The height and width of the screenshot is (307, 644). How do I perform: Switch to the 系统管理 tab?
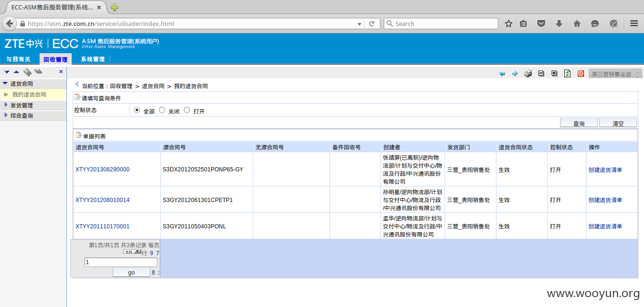pyautogui.click(x=92, y=59)
